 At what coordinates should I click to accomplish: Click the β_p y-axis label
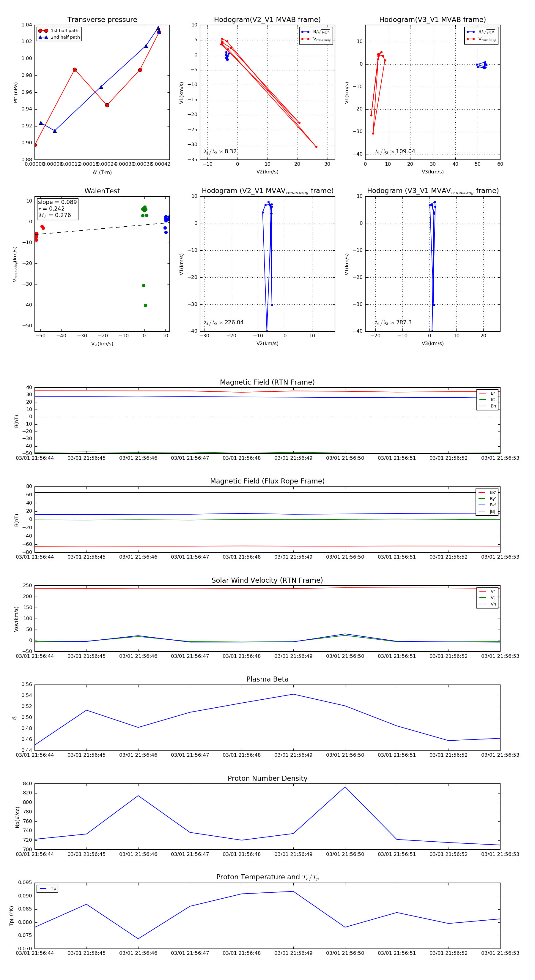15,718
